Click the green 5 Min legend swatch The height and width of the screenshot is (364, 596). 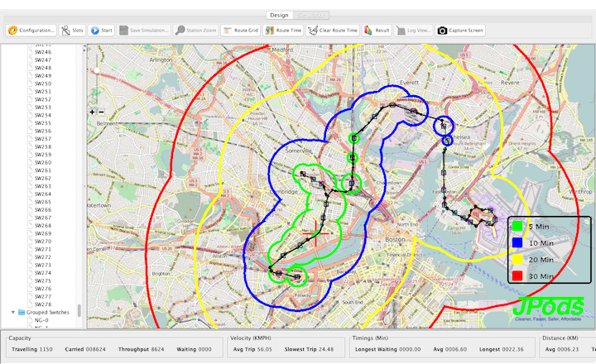[517, 225]
